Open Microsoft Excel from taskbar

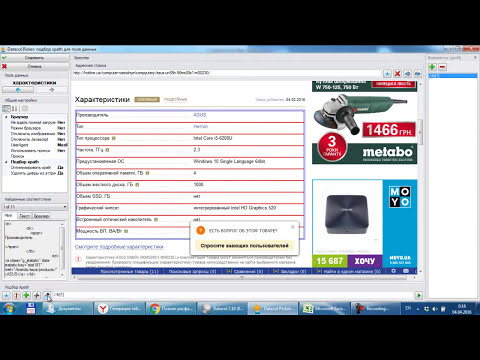324,309
